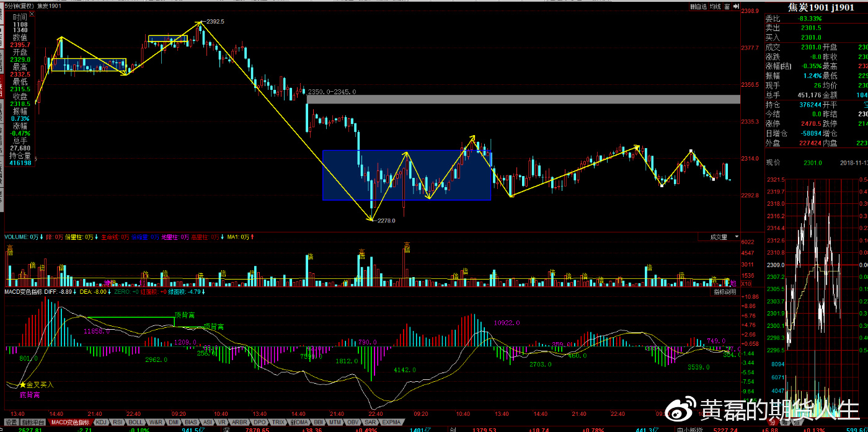Click the 删自选 remove-from-watchlist button

pos(698,6)
